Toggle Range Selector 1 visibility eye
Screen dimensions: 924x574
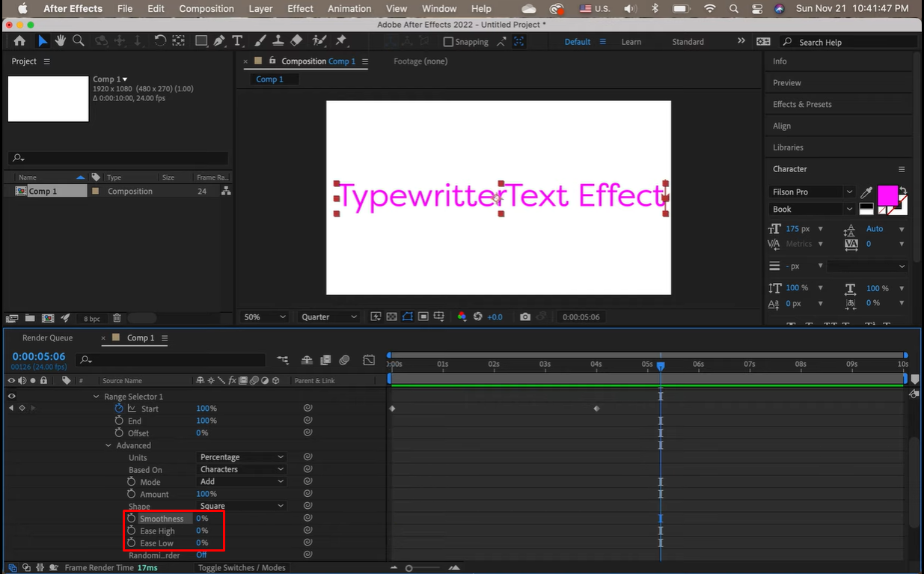11,396
